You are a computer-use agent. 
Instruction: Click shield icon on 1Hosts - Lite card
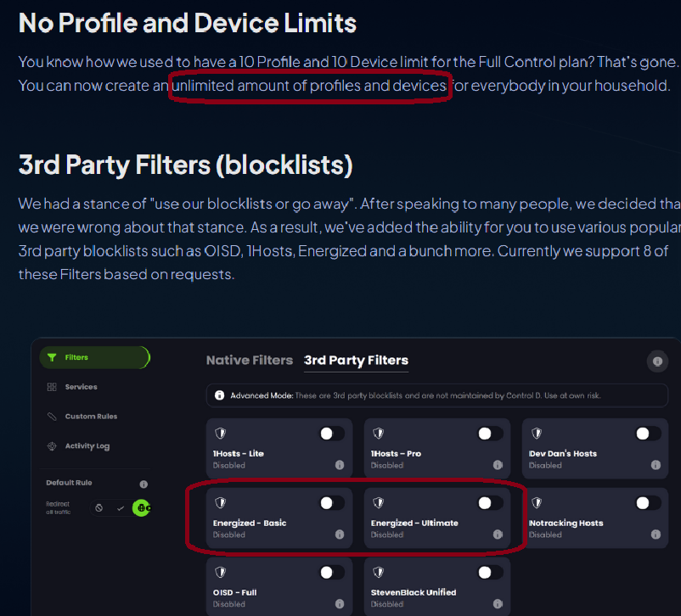[221, 434]
